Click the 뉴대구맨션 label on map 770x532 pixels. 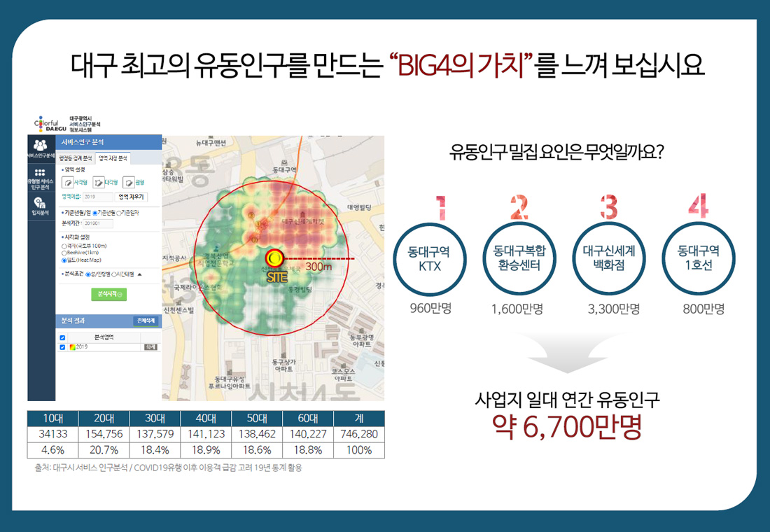(211, 143)
